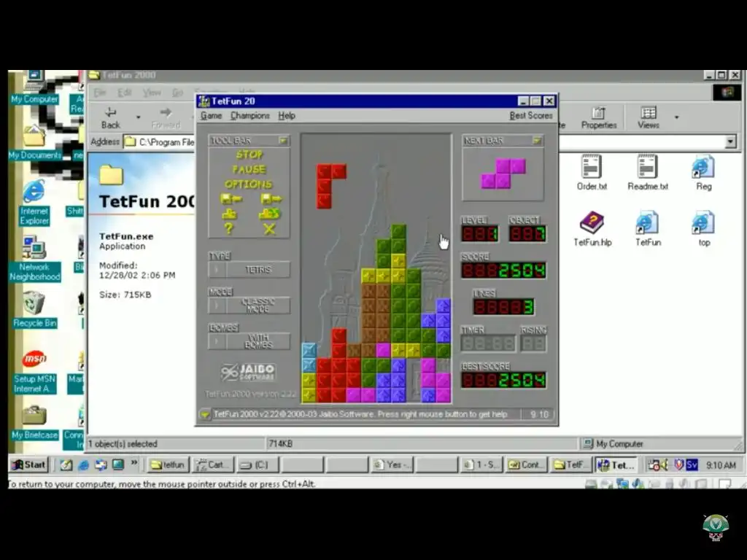Image resolution: width=747 pixels, height=560 pixels.
Task: Click the CLASSIC MODE button
Action: coord(258,306)
